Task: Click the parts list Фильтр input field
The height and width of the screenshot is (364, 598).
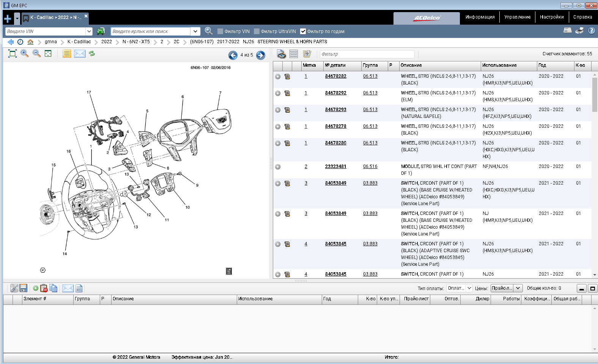Action: pyautogui.click(x=367, y=54)
